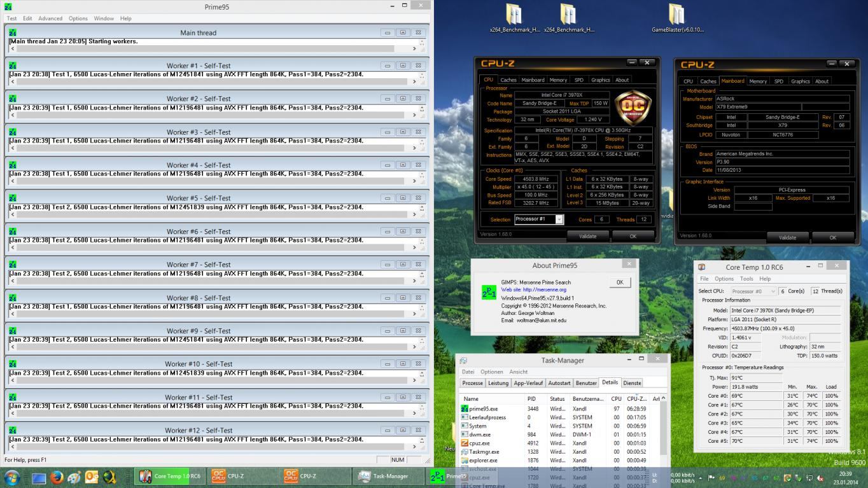Open Autostart tab in Task-Manager
The width and height of the screenshot is (868, 488).
[x=559, y=383]
